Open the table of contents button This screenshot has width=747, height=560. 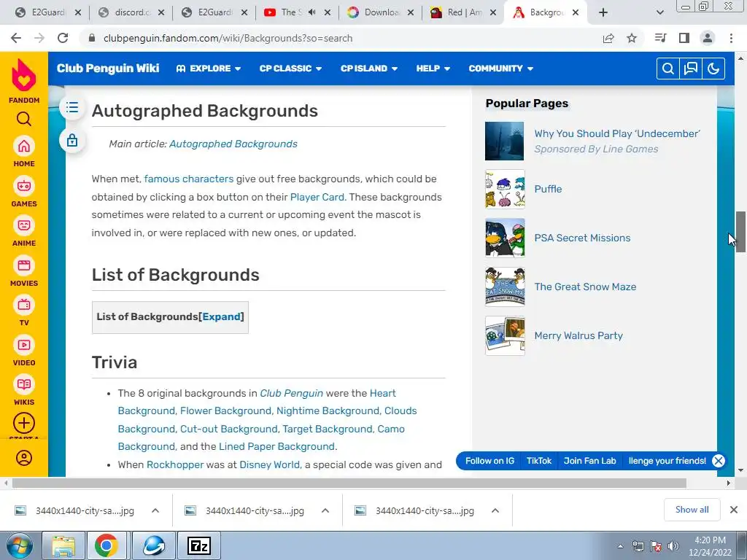(72, 107)
